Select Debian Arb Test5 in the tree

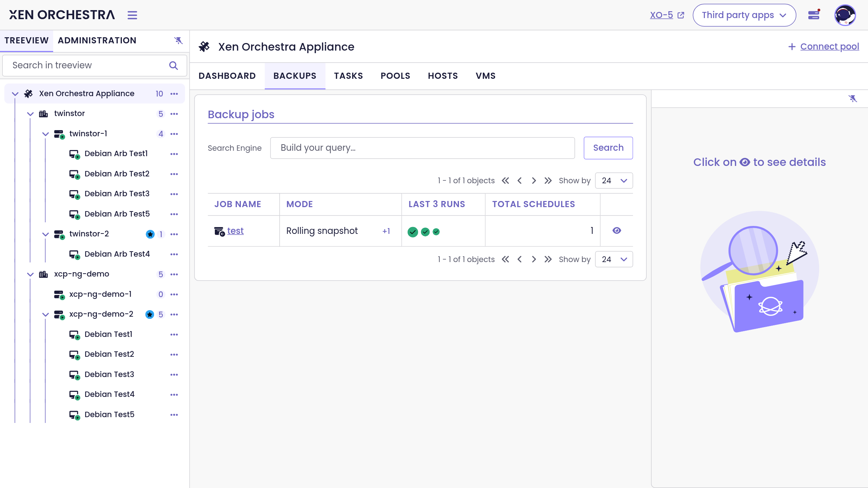pyautogui.click(x=117, y=214)
